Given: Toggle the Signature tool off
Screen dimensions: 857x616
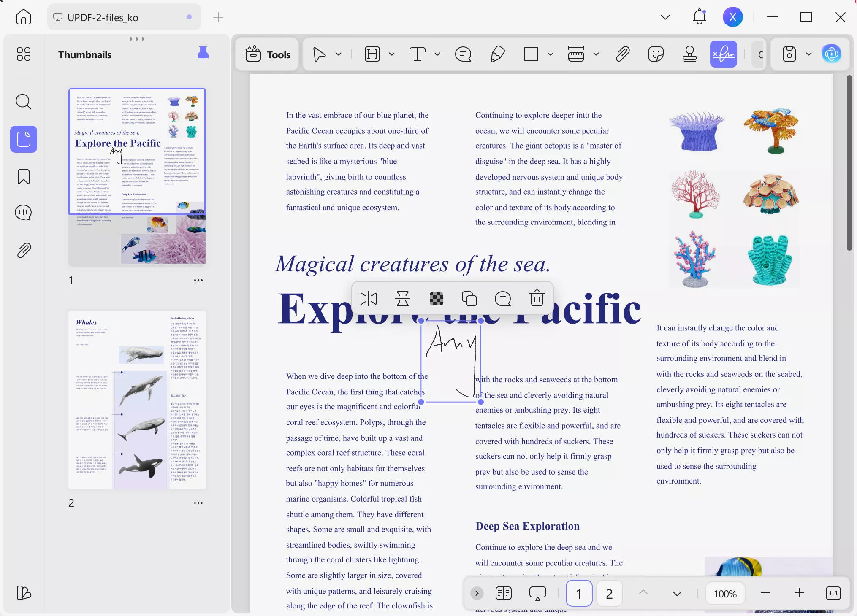Looking at the screenshot, I should [723, 54].
